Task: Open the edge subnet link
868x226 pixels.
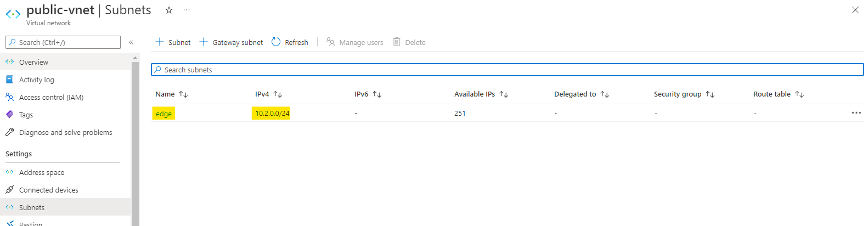Action: (x=164, y=114)
